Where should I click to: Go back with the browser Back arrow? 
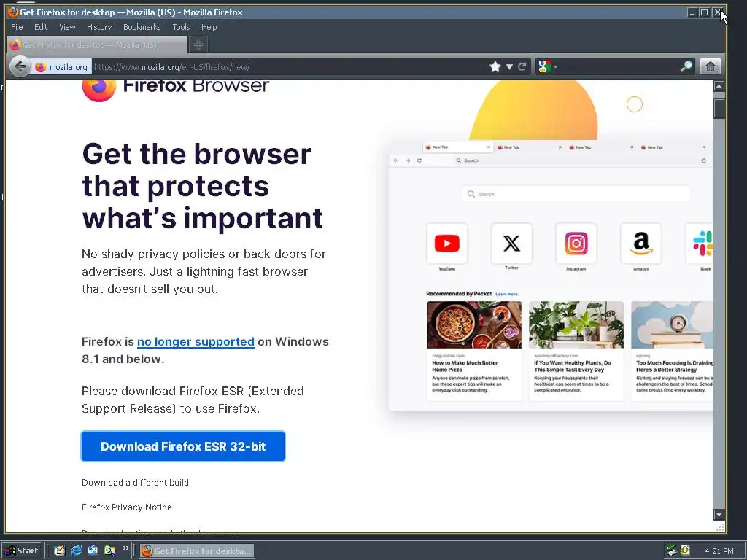click(x=20, y=66)
